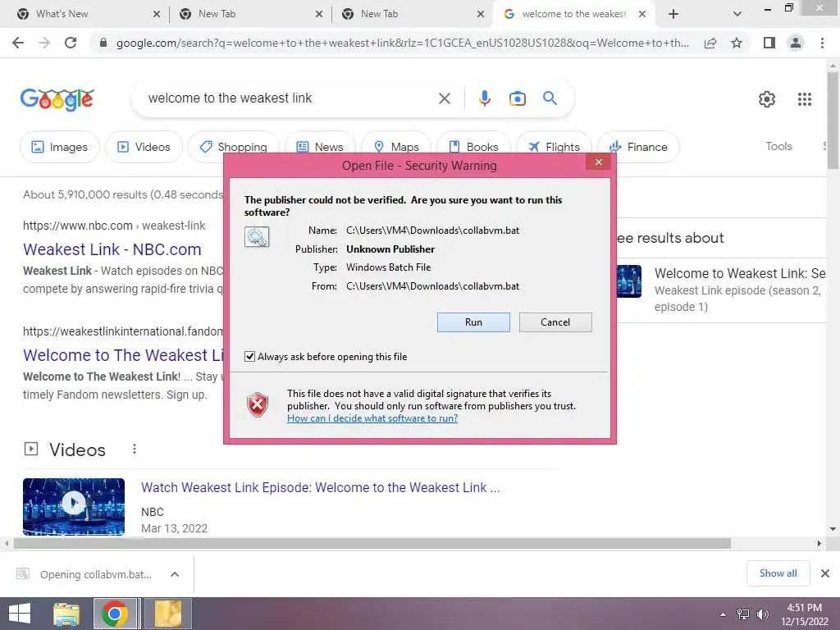
Task: Open the Chrome profile avatar
Action: (796, 43)
